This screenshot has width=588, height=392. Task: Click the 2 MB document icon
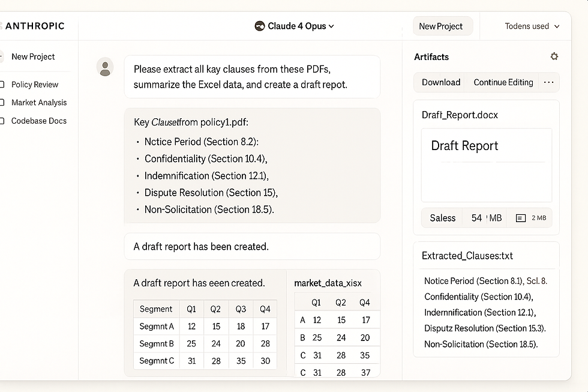point(521,218)
